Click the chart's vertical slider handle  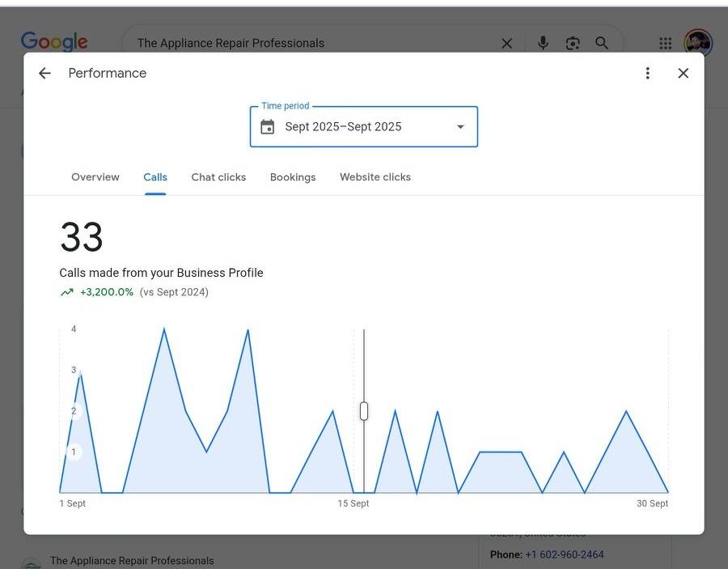[364, 411]
